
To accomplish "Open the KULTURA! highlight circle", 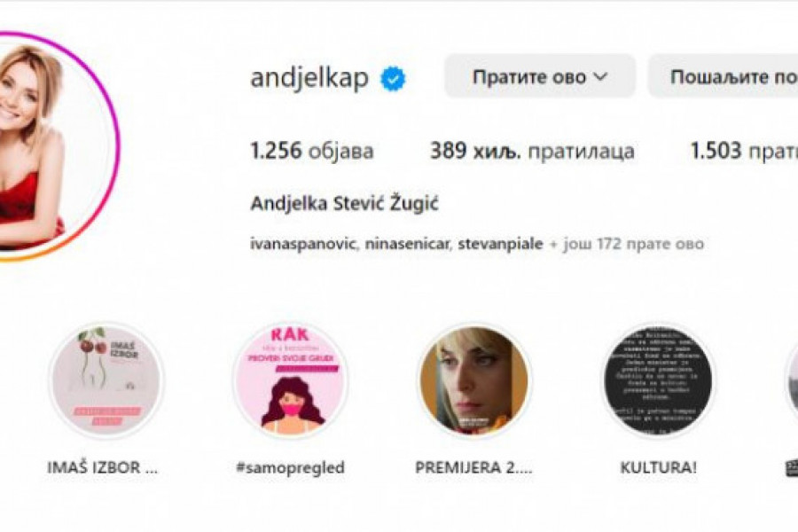I will click(659, 380).
